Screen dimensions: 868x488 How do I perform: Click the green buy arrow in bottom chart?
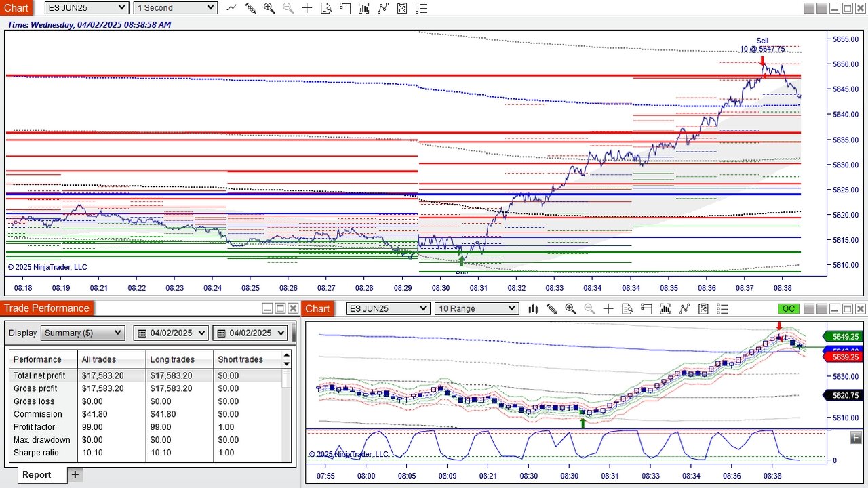click(583, 423)
